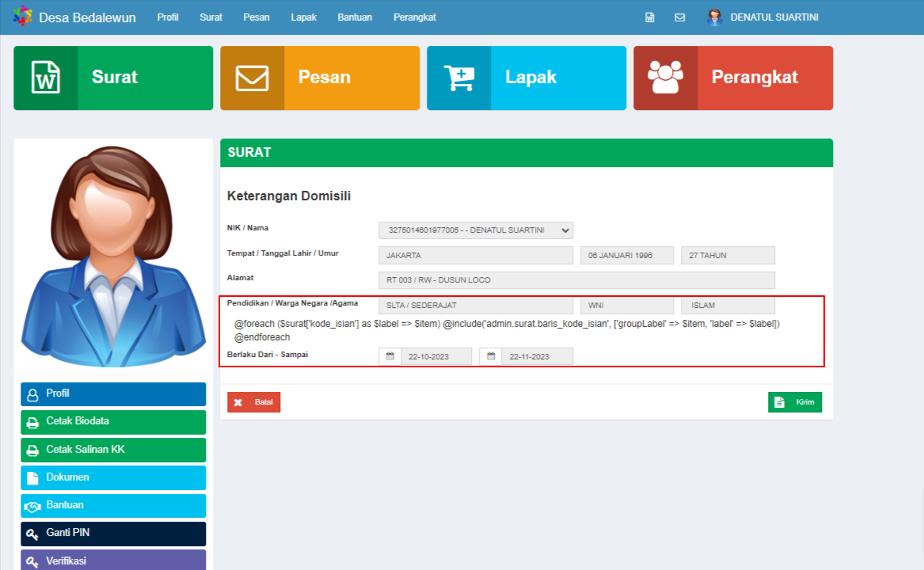Open the Surat menu in the navbar

coord(211,17)
